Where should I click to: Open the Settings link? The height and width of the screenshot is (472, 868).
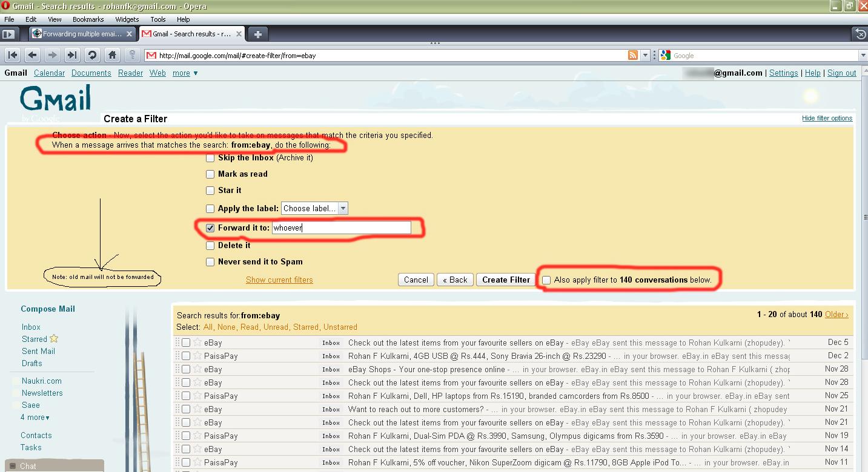tap(783, 73)
